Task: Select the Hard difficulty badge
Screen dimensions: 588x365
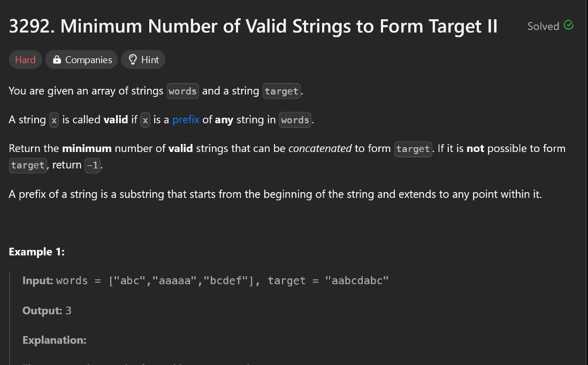Action: (x=25, y=60)
